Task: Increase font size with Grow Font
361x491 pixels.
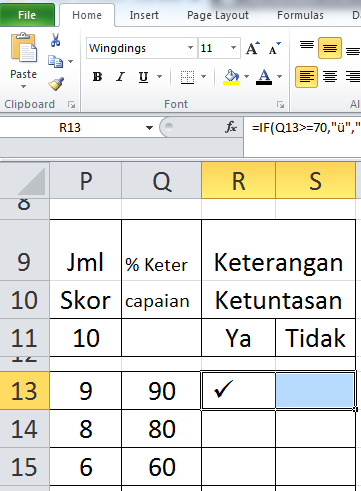Action: point(252,48)
